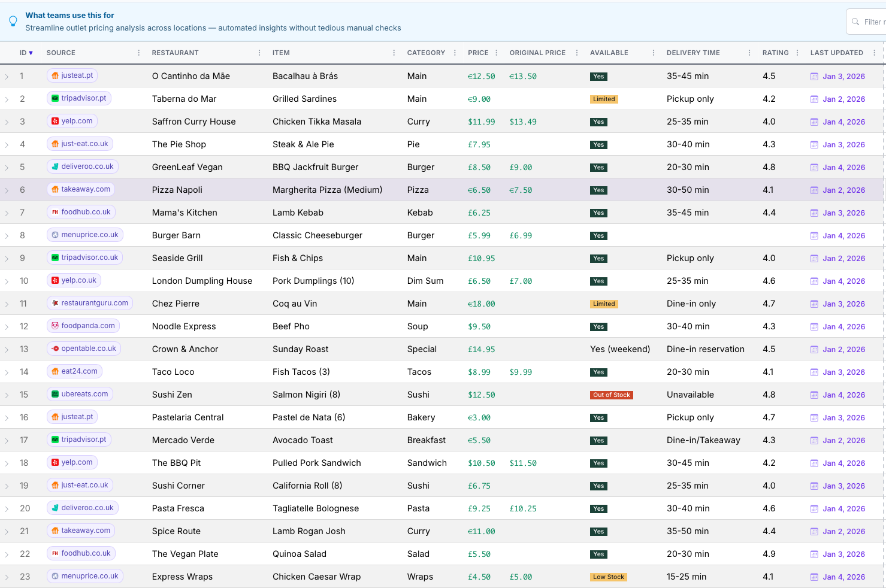The width and height of the screenshot is (886, 588).
Task: Click the deliveroo.co.uk source icon in row 5
Action: [55, 166]
